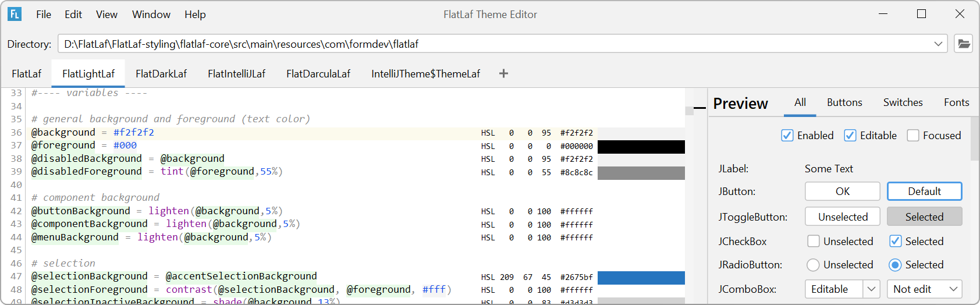This screenshot has height=305, width=980.
Task: Click the FlatLaf app logo icon
Action: click(x=15, y=14)
